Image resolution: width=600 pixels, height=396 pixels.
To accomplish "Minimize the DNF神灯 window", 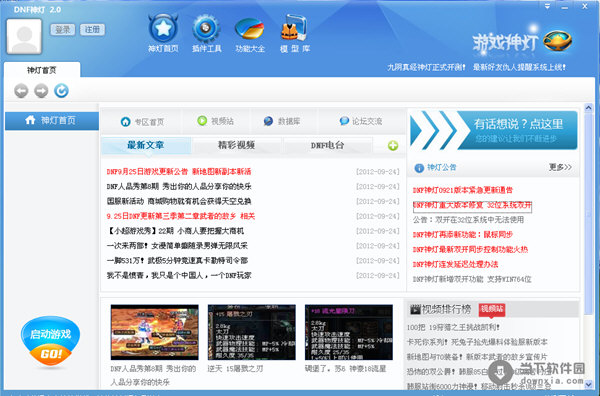I will (565, 7).
